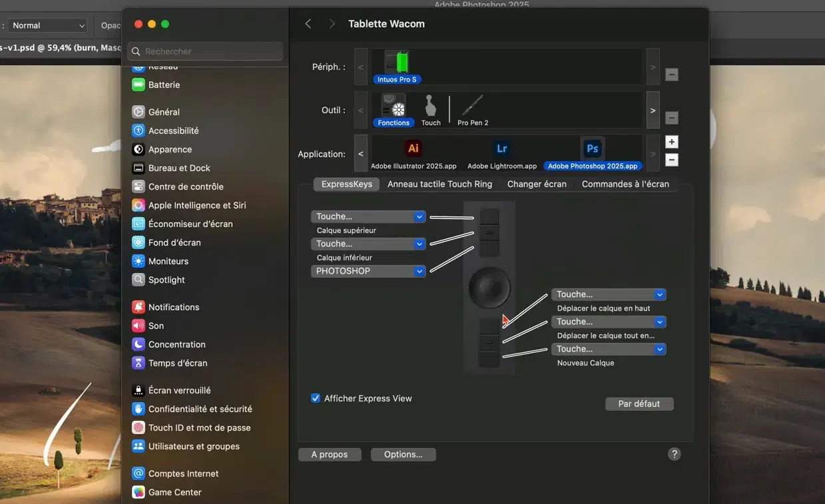This screenshot has height=504, width=825.
Task: Open Touche dropdown for Calque inférieur
Action: (x=368, y=244)
